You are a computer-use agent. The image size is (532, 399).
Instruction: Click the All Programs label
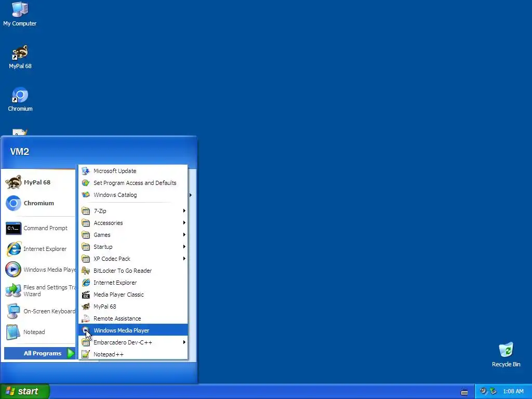pyautogui.click(x=43, y=353)
